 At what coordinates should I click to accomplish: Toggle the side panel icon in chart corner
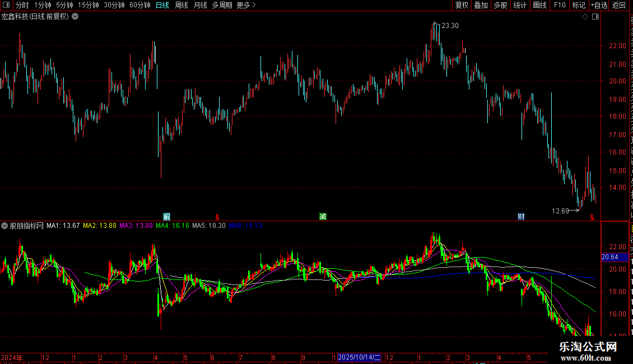(595, 17)
